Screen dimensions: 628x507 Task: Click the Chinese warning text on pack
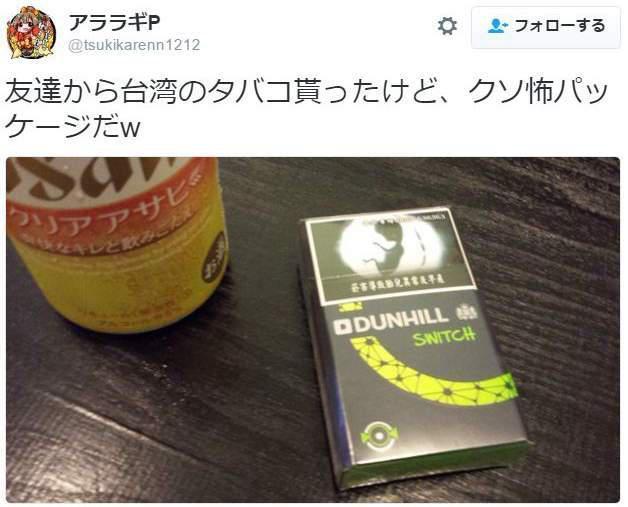pyautogui.click(x=397, y=289)
